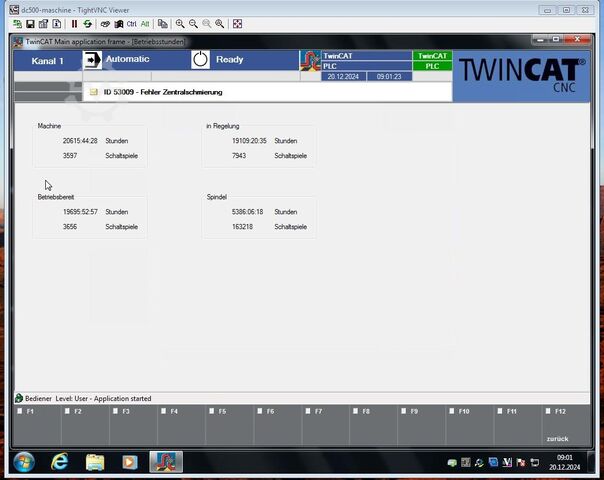Image resolution: width=604 pixels, height=480 pixels.
Task: Select the Kanal 1 channel button
Action: pos(47,61)
